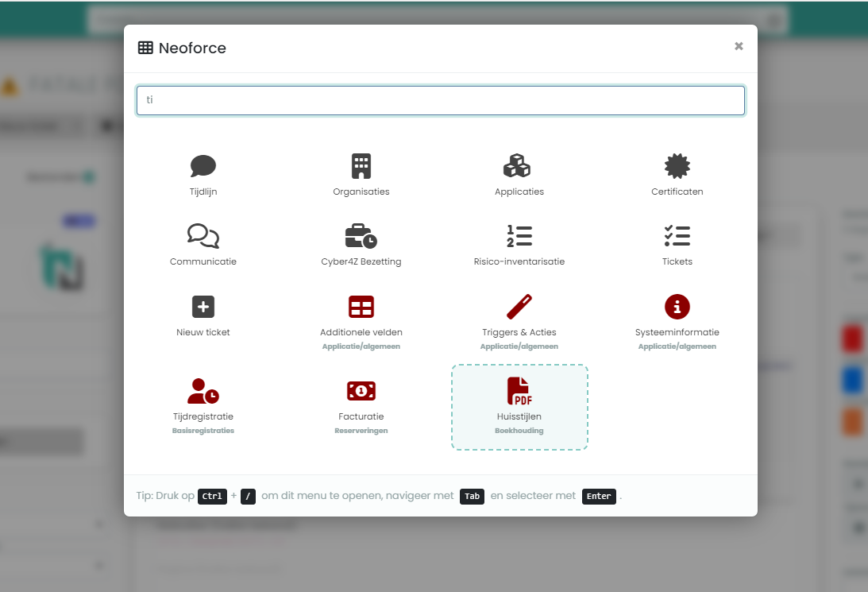Open the Tickets checklist icon

click(677, 236)
